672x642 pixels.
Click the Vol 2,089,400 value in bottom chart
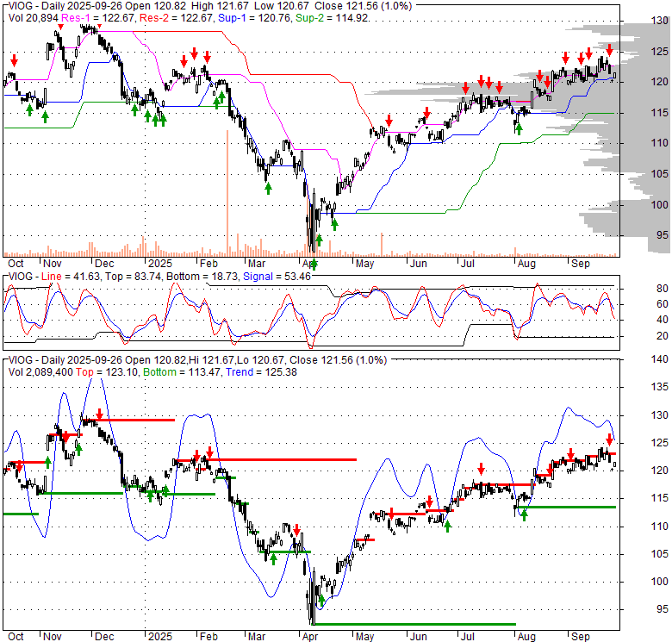click(40, 372)
